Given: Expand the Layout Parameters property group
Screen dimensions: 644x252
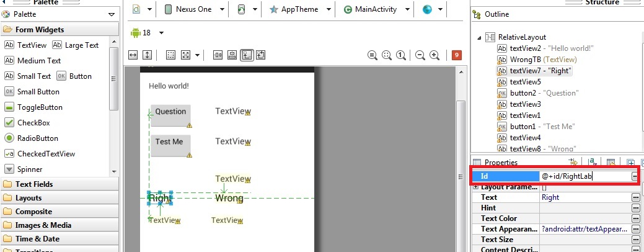Looking at the screenshot, I should click(475, 187).
